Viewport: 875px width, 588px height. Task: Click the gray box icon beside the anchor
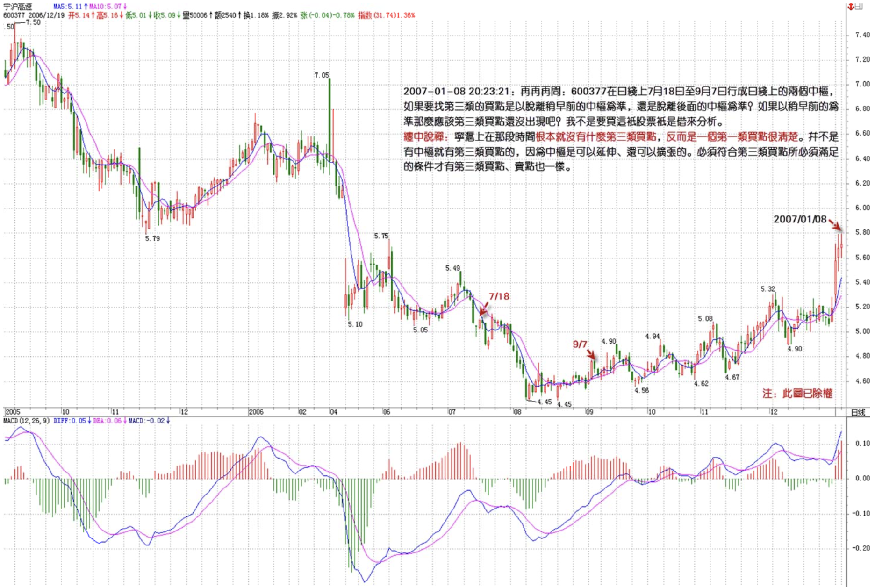pyautogui.click(x=859, y=6)
